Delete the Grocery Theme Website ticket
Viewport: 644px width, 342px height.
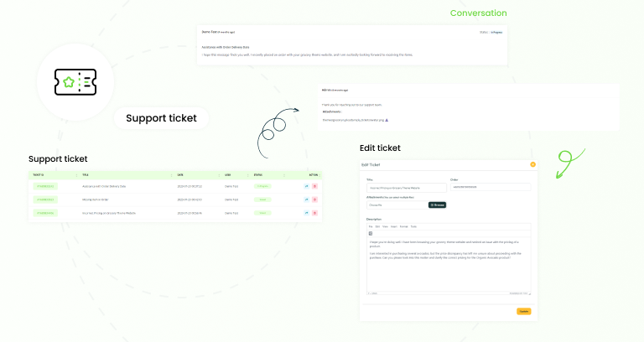315,213
